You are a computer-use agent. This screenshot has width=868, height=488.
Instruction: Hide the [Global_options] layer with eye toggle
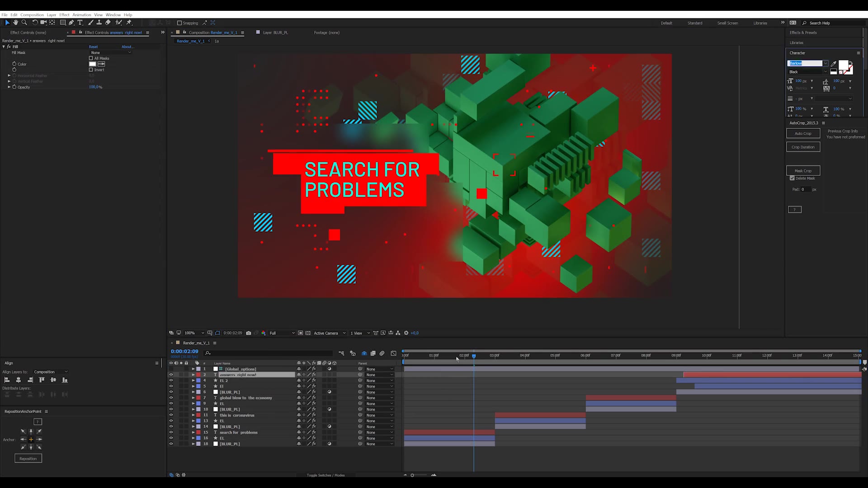pos(171,369)
